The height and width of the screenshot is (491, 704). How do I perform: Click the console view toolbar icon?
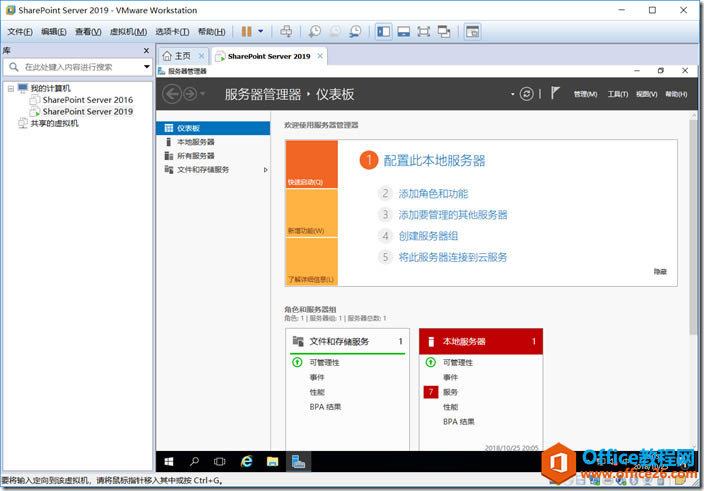pos(472,31)
